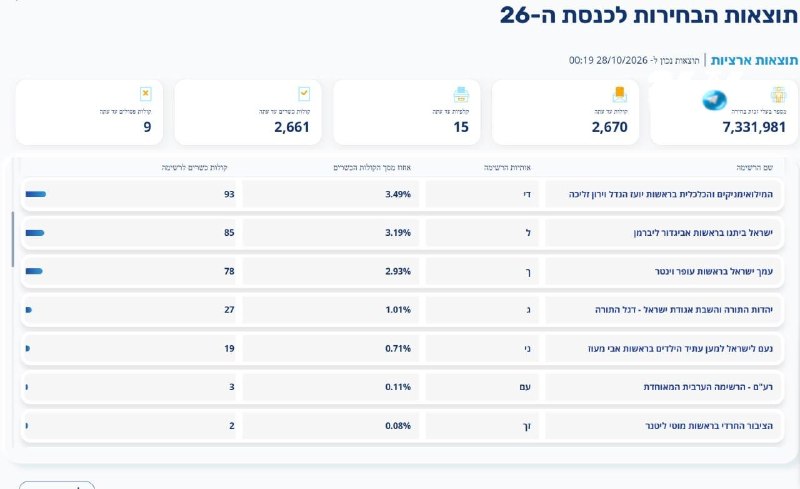Select the list 'ישראל ביתנו בראשות אביגדור ליברמן'

coord(703,233)
